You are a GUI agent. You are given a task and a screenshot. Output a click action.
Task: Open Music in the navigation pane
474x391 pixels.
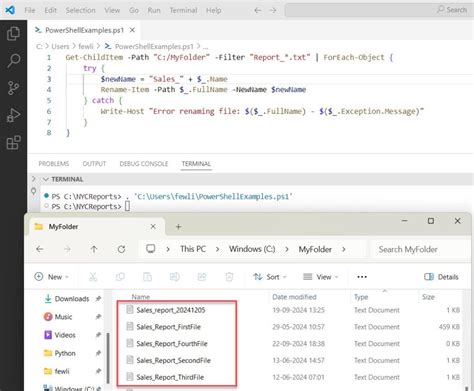(58, 317)
